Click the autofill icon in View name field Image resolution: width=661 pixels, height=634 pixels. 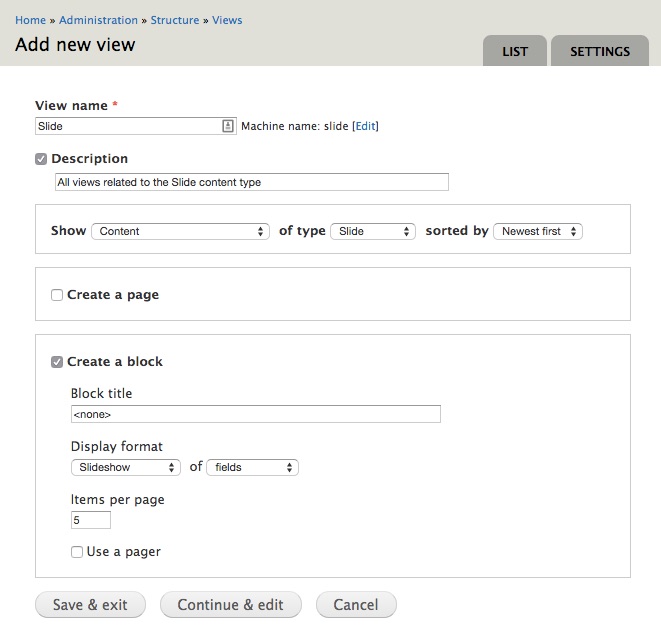click(x=227, y=126)
